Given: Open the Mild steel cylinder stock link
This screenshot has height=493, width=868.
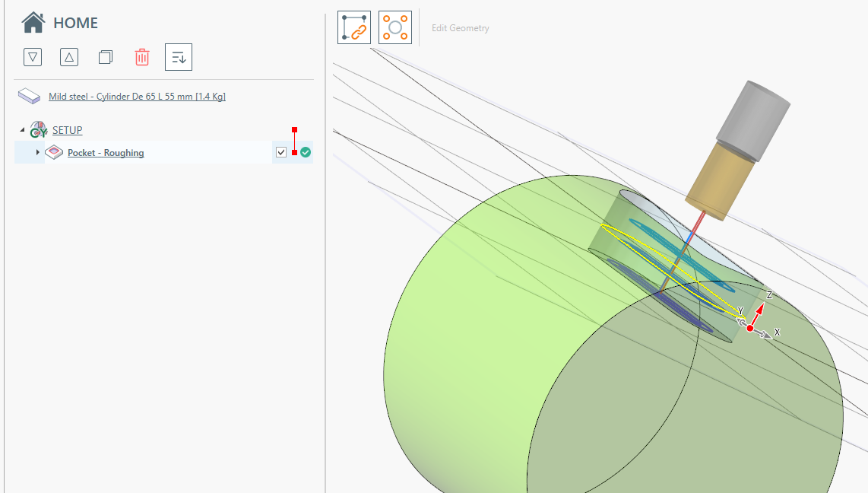Looking at the screenshot, I should pos(137,97).
